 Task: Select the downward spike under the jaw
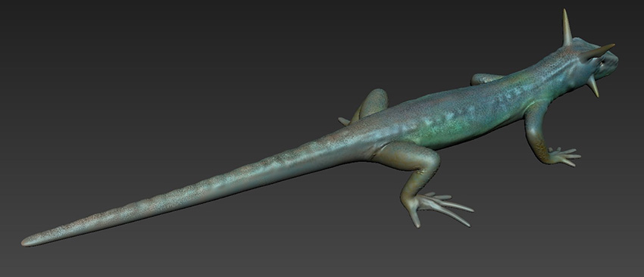pyautogui.click(x=593, y=86)
